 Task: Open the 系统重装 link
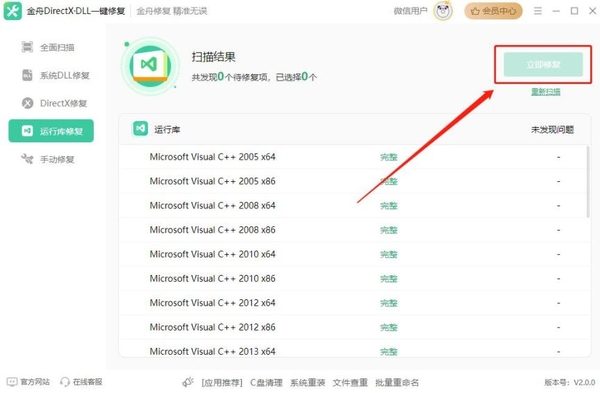(308, 382)
